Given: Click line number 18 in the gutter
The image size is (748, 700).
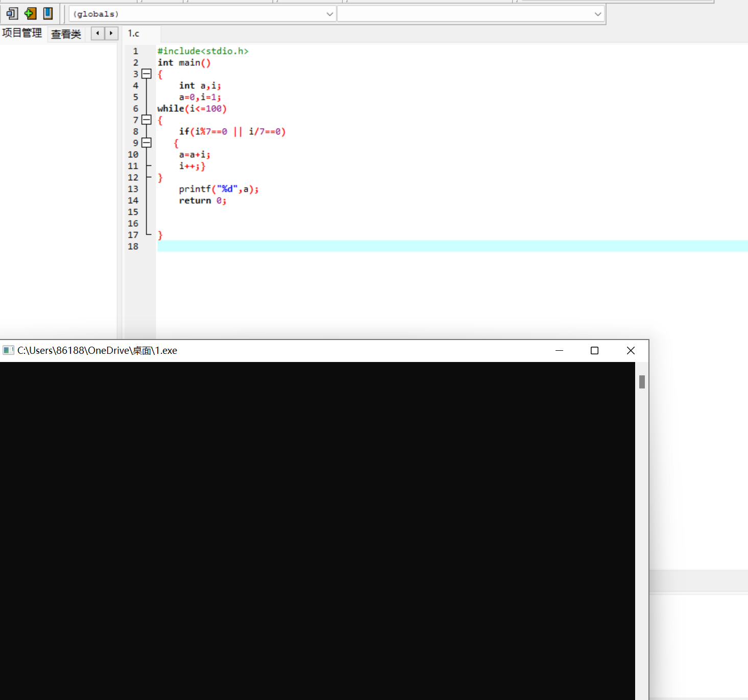Looking at the screenshot, I should [133, 247].
